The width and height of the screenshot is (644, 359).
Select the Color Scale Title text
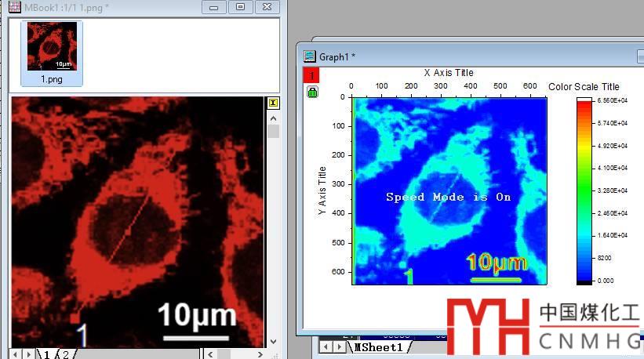coord(584,86)
